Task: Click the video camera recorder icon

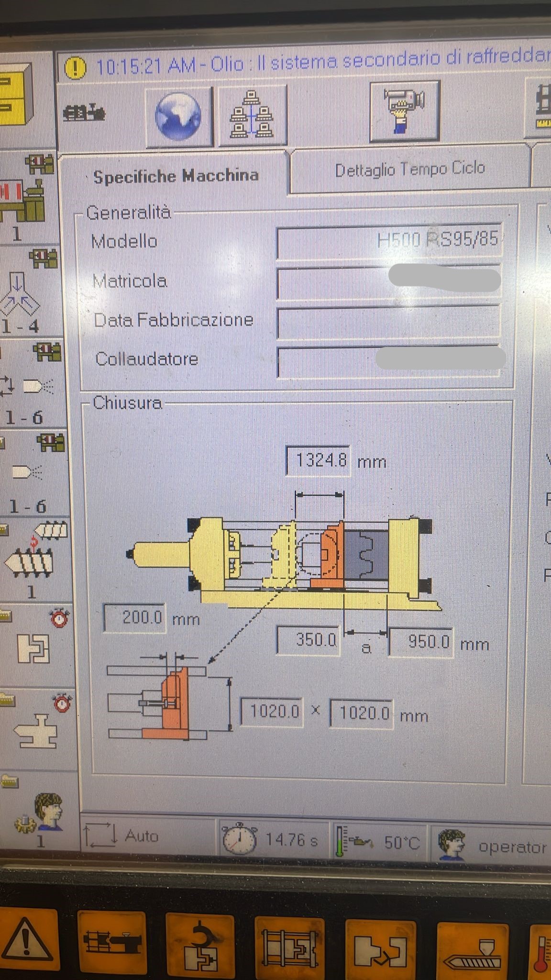Action: pyautogui.click(x=404, y=111)
